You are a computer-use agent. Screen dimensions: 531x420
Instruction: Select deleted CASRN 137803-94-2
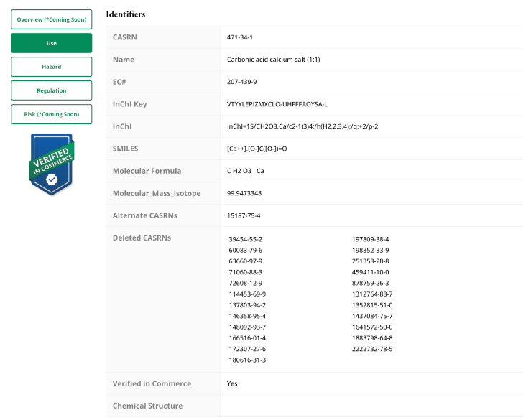[x=247, y=305]
